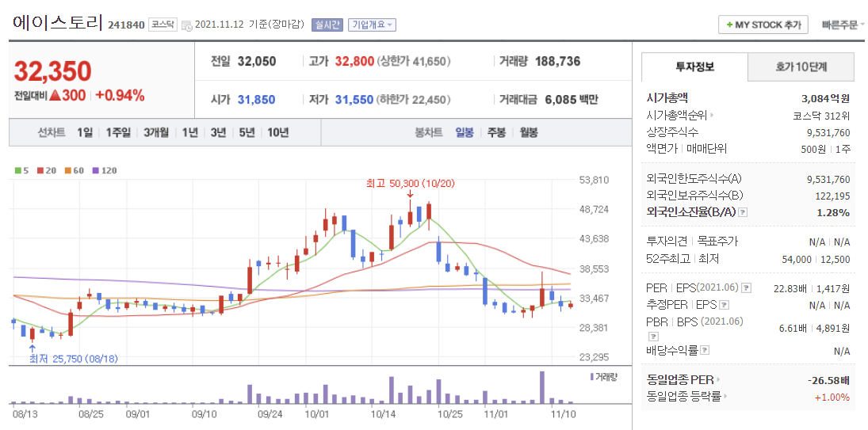Switch to the 투자정보 tab
This screenshot has height=430, width=868.
click(x=694, y=67)
